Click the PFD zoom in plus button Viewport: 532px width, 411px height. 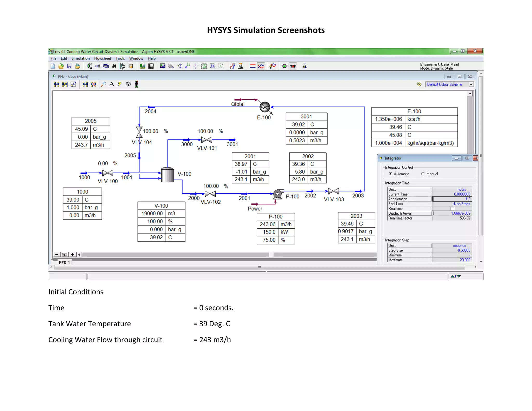[x=73, y=255]
